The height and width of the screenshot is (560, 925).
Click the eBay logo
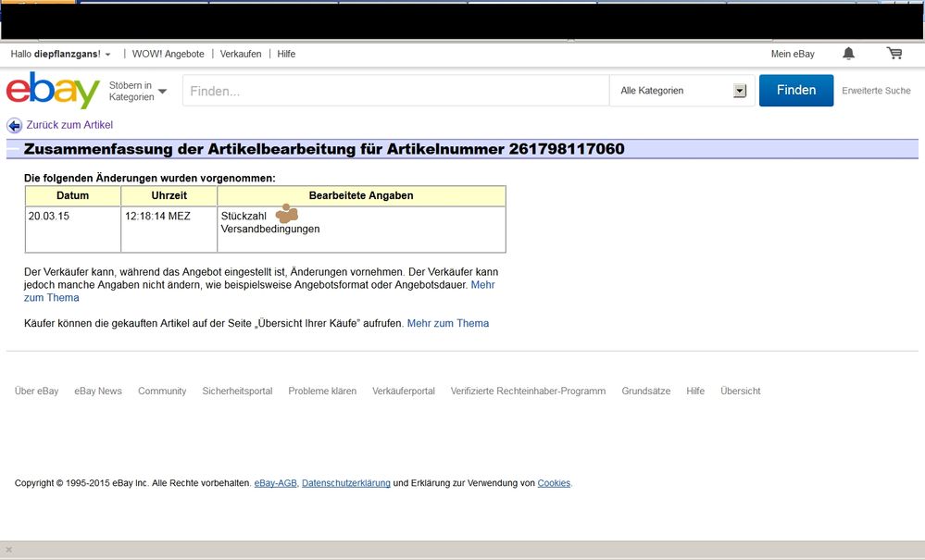click(x=53, y=91)
